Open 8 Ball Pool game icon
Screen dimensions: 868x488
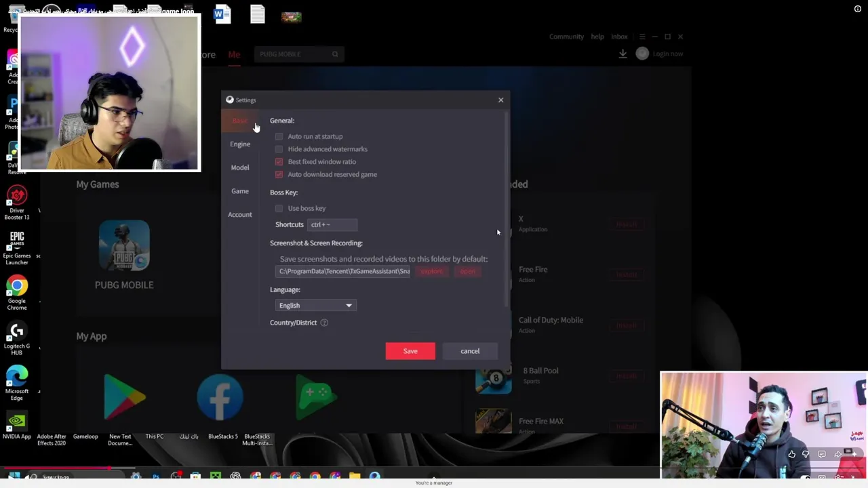[x=493, y=376]
